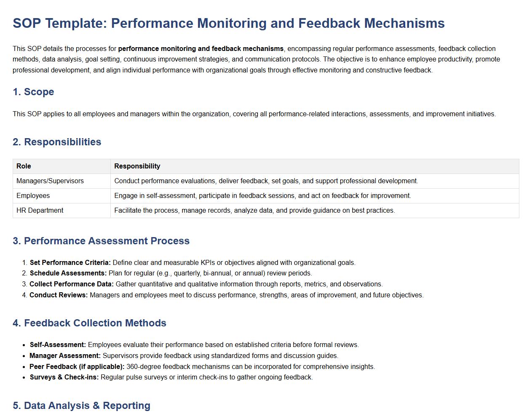This screenshot has height=414, width=532.
Task: Click the 'Self-Assessment:' bullet label
Action: coord(58,345)
